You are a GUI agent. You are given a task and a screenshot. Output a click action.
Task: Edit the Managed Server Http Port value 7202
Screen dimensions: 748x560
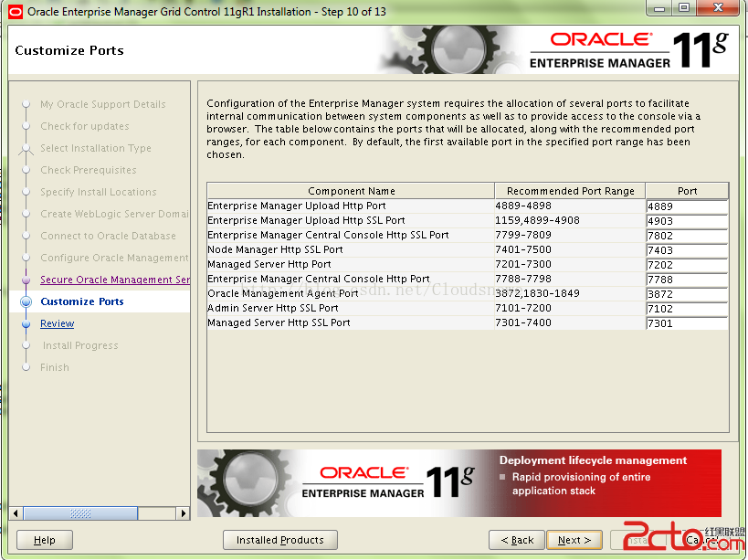(687, 265)
